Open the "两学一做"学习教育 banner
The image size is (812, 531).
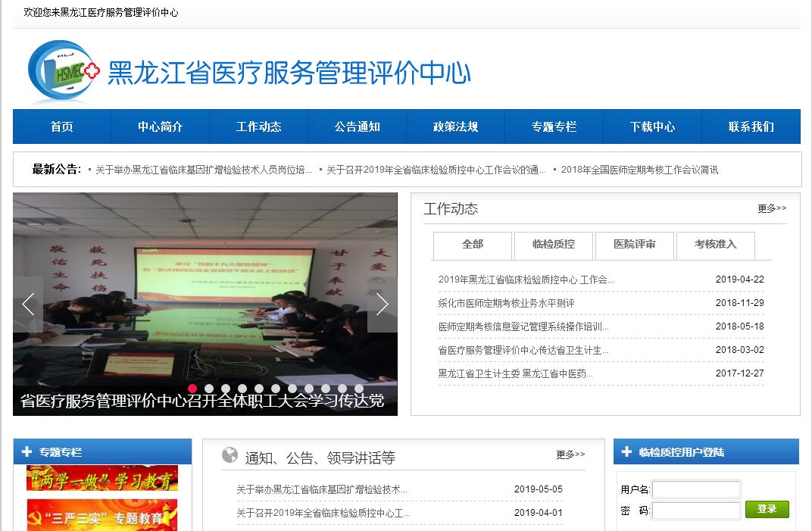coord(102,479)
